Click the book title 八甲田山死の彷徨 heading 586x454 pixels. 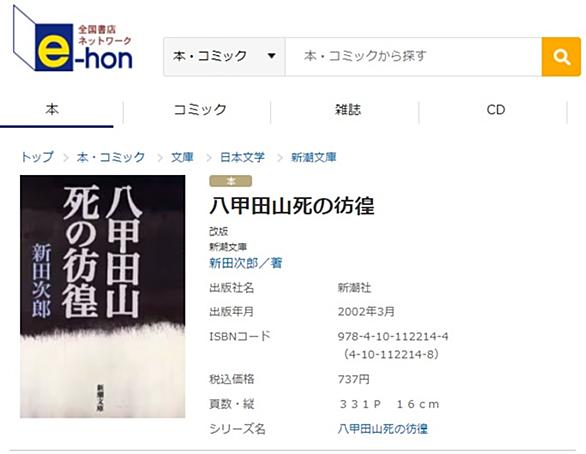point(292,206)
